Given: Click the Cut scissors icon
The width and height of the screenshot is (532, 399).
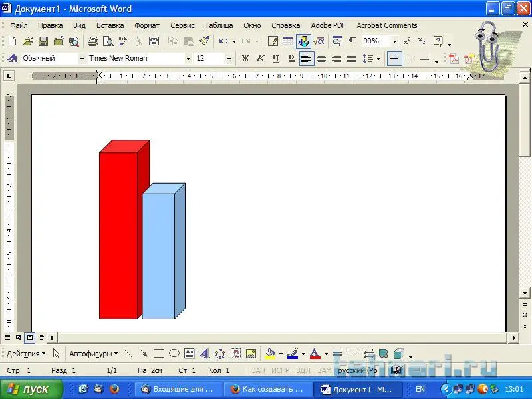Looking at the screenshot, I should pos(138,41).
